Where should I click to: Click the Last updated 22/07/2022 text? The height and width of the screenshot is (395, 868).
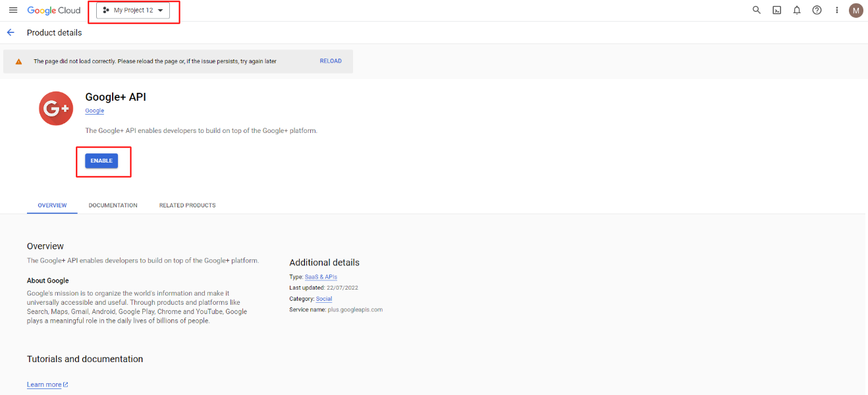324,288
